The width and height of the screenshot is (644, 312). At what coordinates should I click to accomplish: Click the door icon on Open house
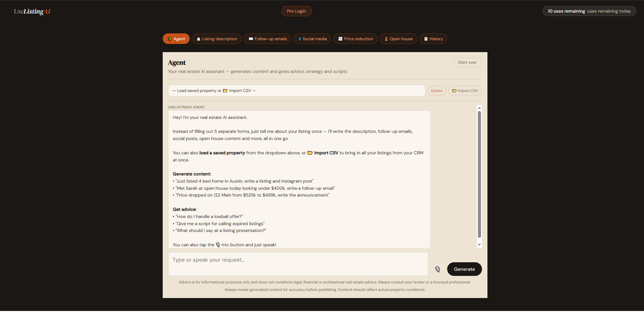[x=386, y=39]
